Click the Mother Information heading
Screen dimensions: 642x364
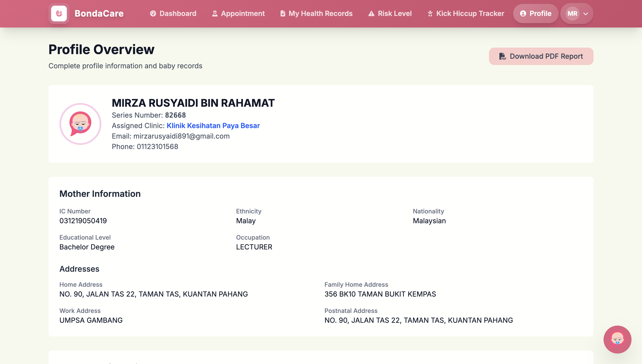100,194
